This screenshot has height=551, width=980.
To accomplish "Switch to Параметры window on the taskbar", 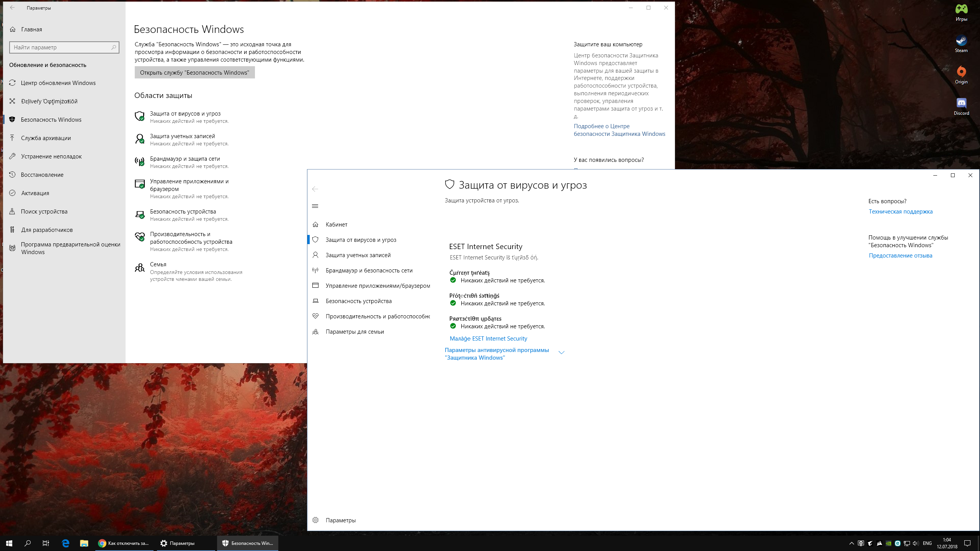I will tap(185, 543).
